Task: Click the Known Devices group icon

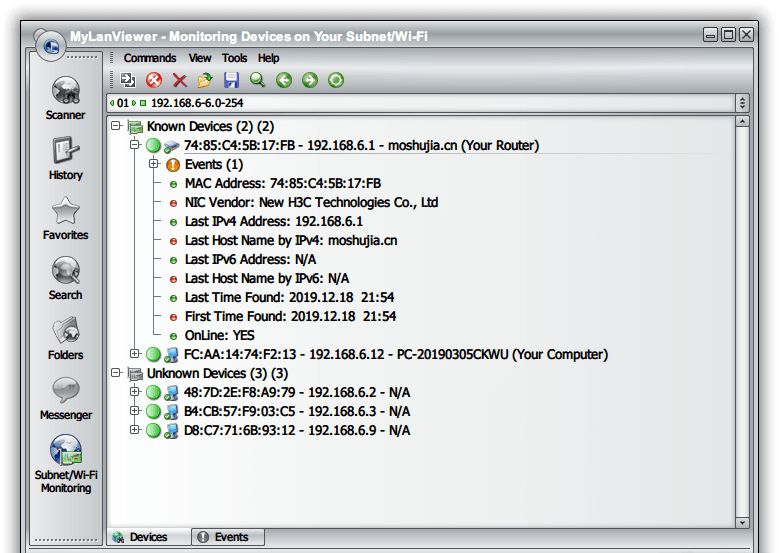Action: pos(135,127)
